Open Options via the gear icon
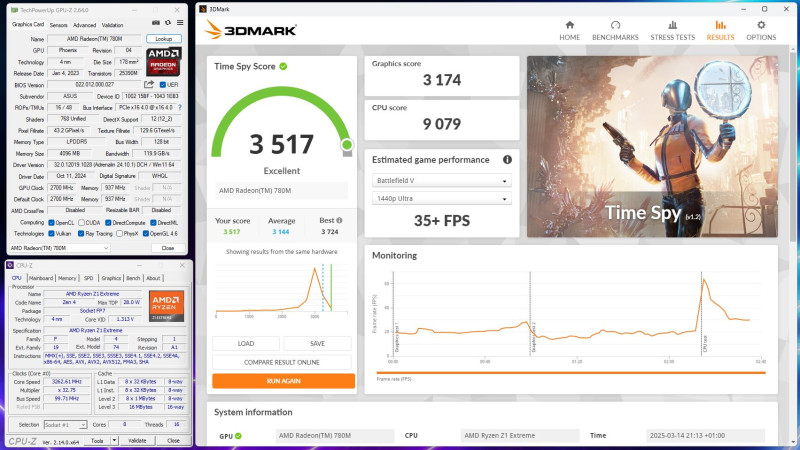 click(x=761, y=25)
